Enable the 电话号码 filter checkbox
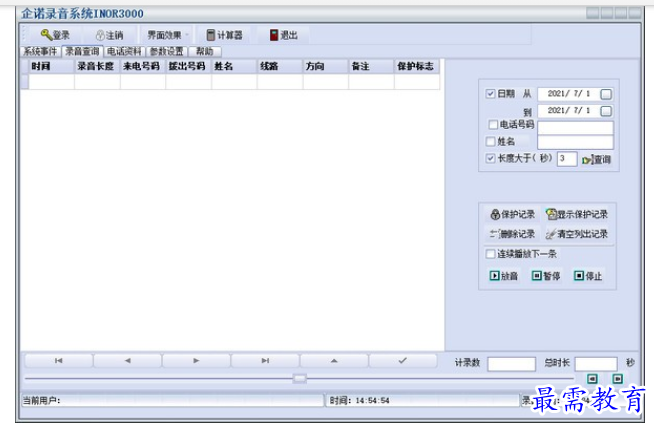Screen dimensions: 654x431 point(493,124)
